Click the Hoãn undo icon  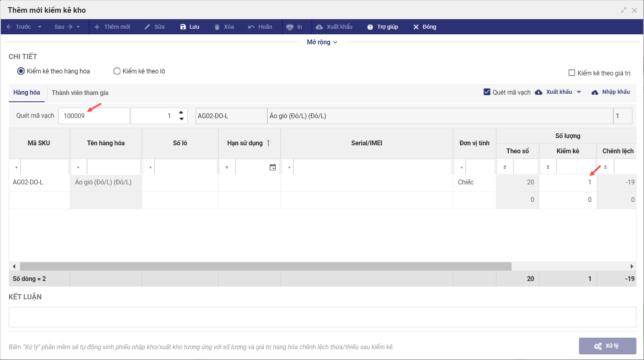[x=251, y=27]
